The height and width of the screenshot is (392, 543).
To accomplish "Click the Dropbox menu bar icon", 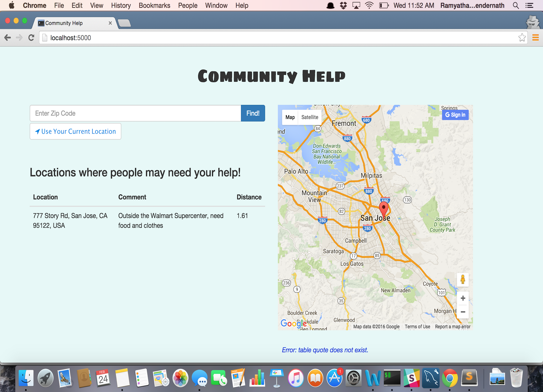I will (x=343, y=5).
